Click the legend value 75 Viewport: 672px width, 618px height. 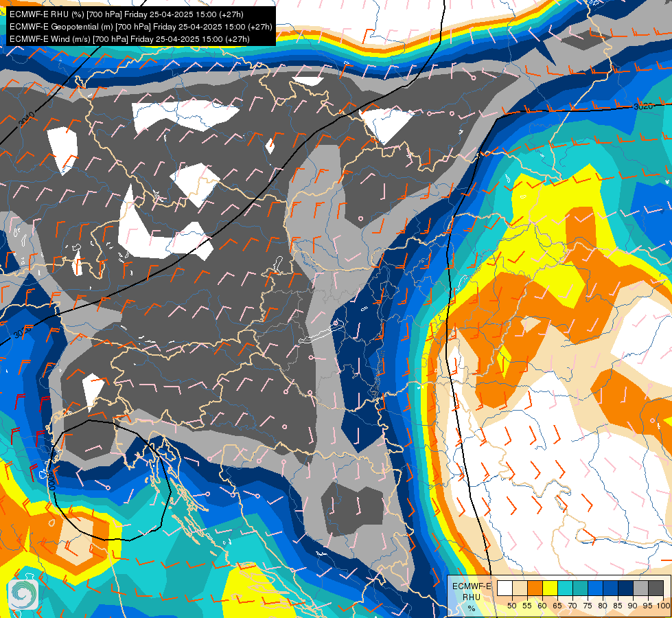pos(587,606)
